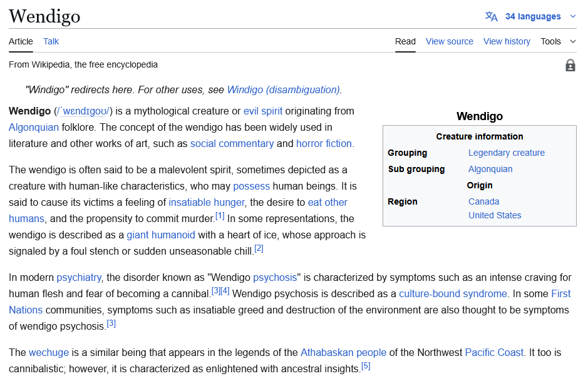Click the page protection padlock icon

click(570, 65)
